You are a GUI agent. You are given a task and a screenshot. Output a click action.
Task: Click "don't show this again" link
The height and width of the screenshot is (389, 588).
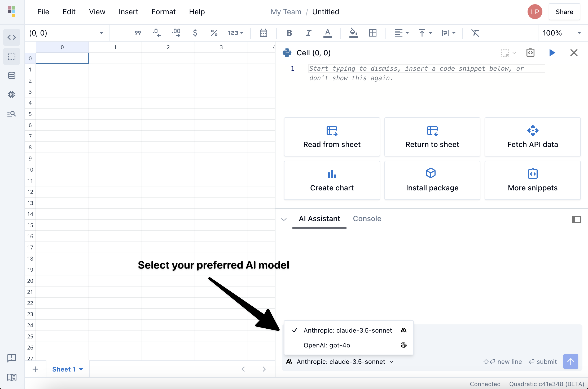coord(349,78)
